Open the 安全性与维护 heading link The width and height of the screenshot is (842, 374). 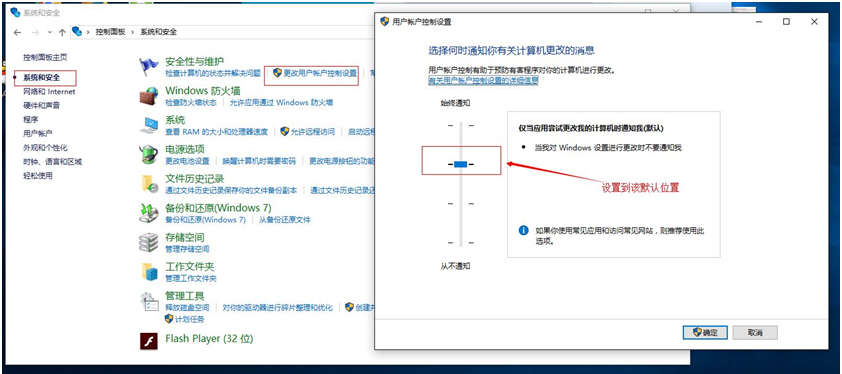tap(194, 61)
